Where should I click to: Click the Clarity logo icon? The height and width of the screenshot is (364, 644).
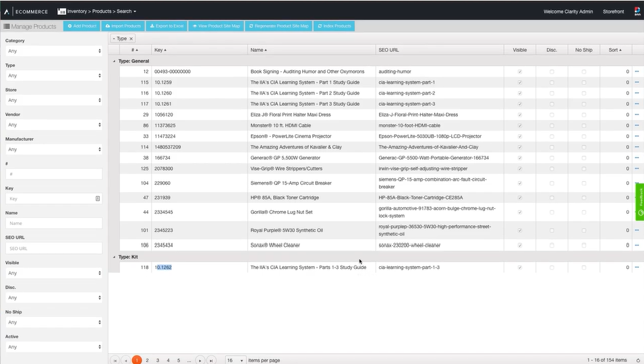(7, 11)
